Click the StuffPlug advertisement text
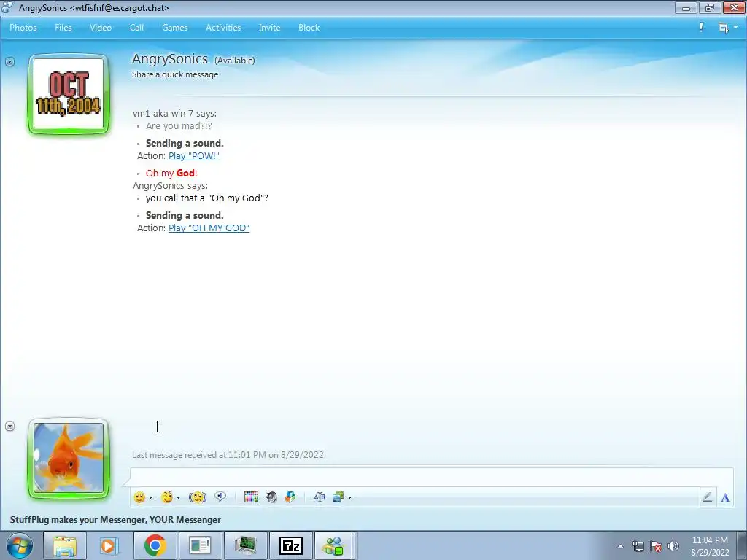The height and width of the screenshot is (560, 747). (x=115, y=519)
